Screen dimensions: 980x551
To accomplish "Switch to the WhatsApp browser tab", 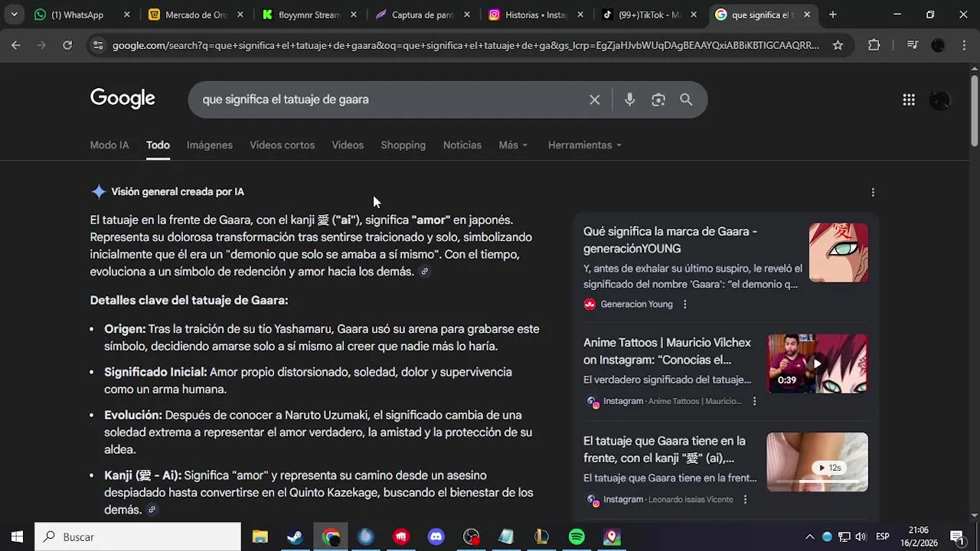I will 82,15.
